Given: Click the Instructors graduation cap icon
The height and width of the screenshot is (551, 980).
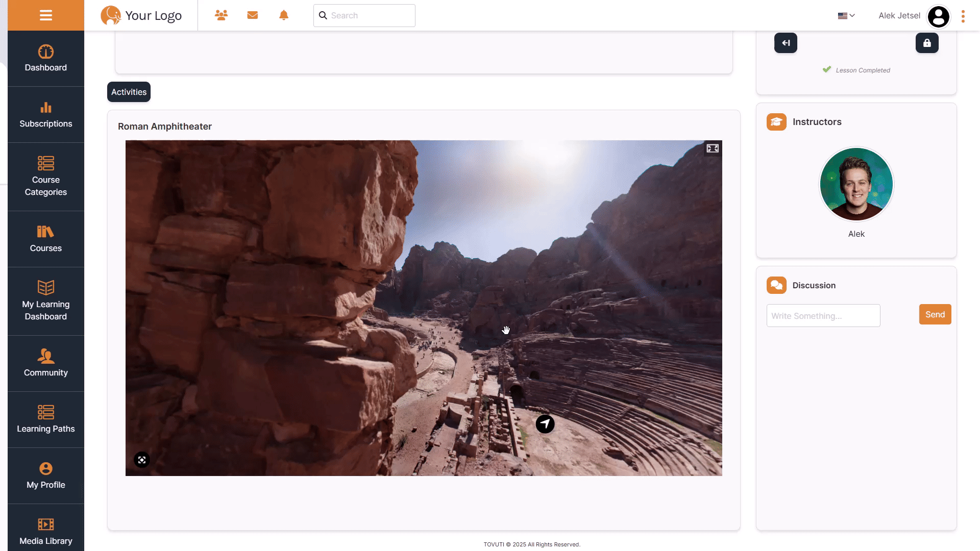Looking at the screenshot, I should tap(776, 122).
